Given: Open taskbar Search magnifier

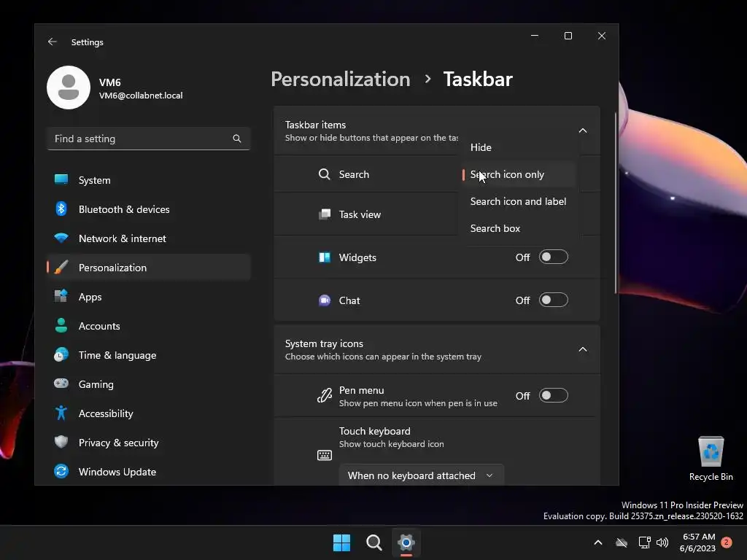Looking at the screenshot, I should (374, 542).
